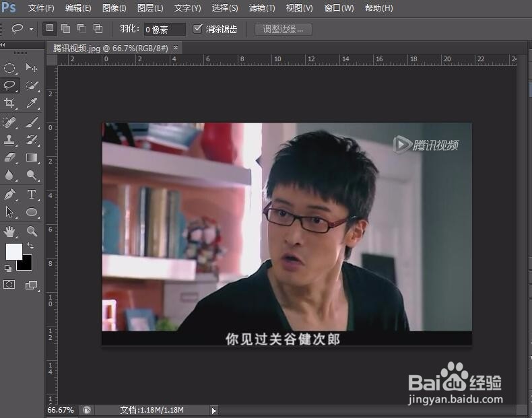Image resolution: width=532 pixels, height=418 pixels.
Task: Select the Hand tool
Action: coord(9,232)
